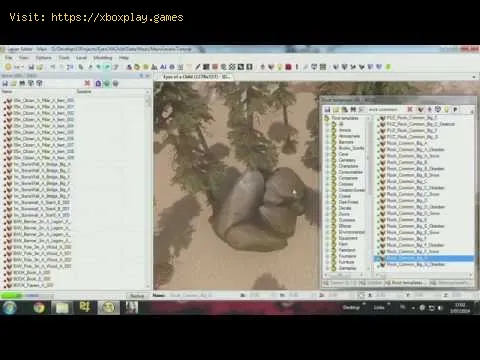Image resolution: width=480 pixels, height=360 pixels.
Task: Click folder icon in Root templates window
Action: (x=336, y=109)
